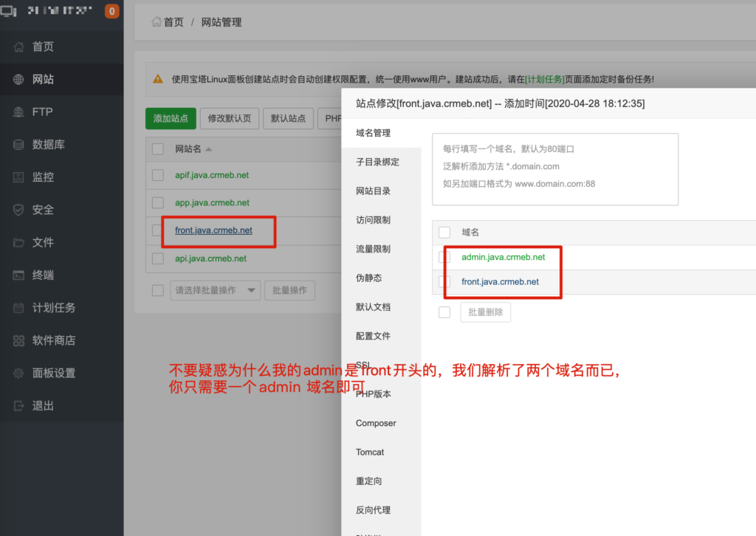Click the 批量删除 button

pos(486,312)
